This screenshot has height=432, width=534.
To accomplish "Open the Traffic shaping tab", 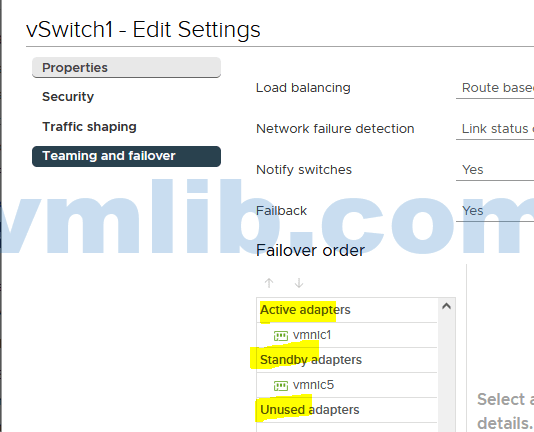I will point(89,127).
